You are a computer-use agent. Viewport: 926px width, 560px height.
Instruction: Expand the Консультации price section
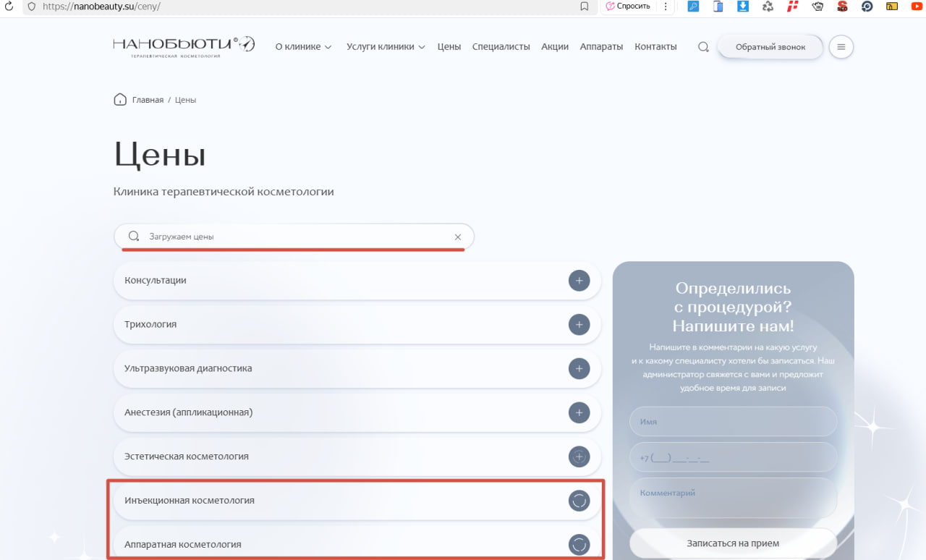[x=579, y=281]
